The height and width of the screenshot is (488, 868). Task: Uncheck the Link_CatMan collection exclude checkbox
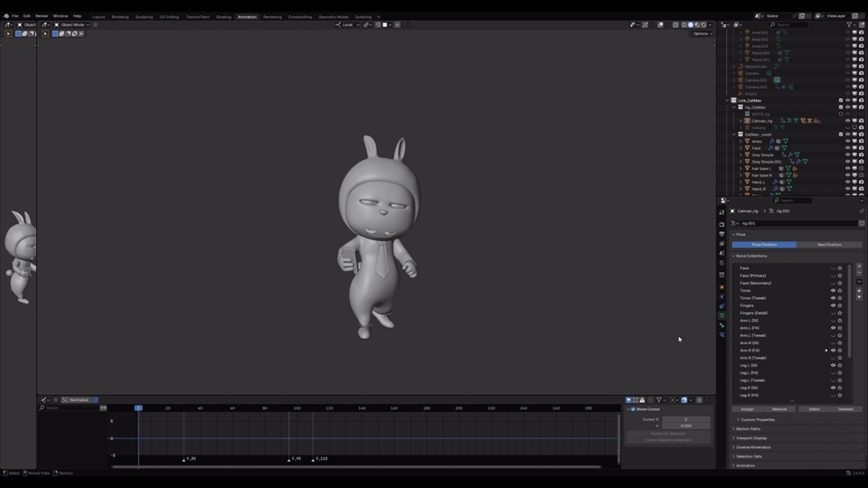pos(841,100)
